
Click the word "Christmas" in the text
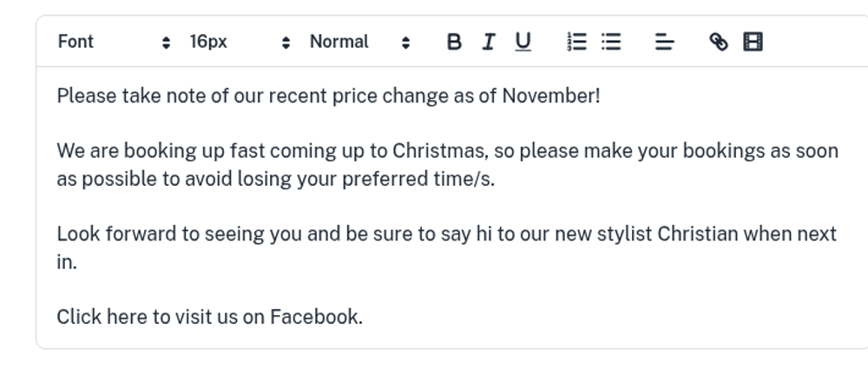[438, 151]
